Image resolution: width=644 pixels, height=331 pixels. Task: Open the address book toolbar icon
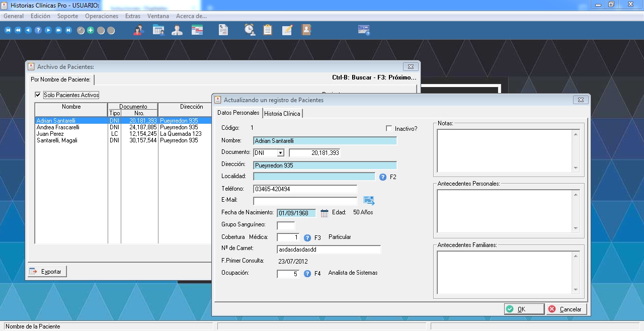[x=306, y=30]
